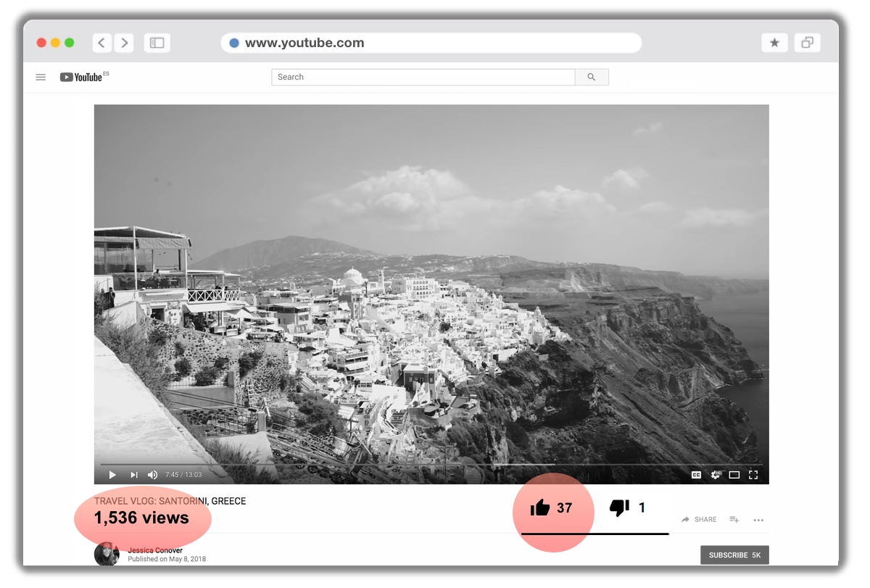Open the browser tabs overview icon
The width and height of the screenshot is (870, 588).
pyautogui.click(x=807, y=43)
